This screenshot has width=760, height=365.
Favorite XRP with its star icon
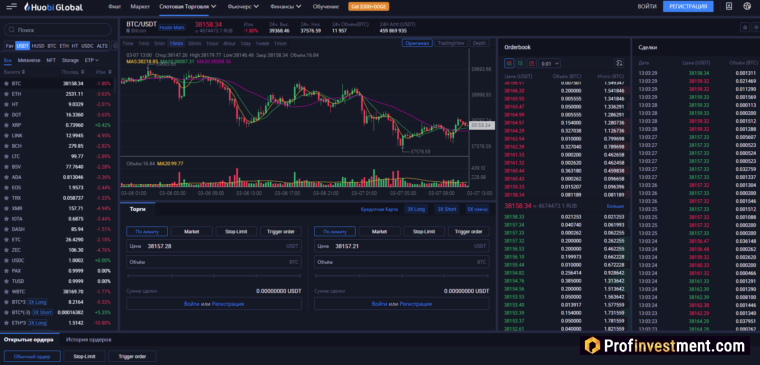6,125
